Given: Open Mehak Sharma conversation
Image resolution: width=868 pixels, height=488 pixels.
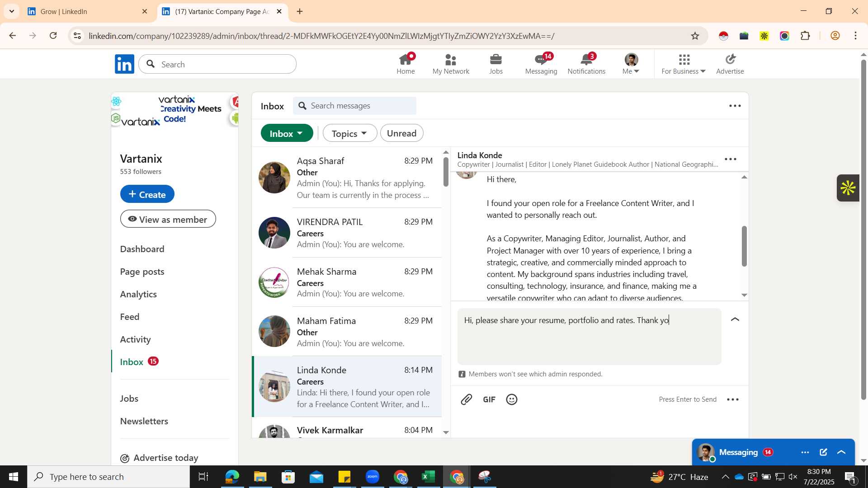Looking at the screenshot, I should click(346, 282).
